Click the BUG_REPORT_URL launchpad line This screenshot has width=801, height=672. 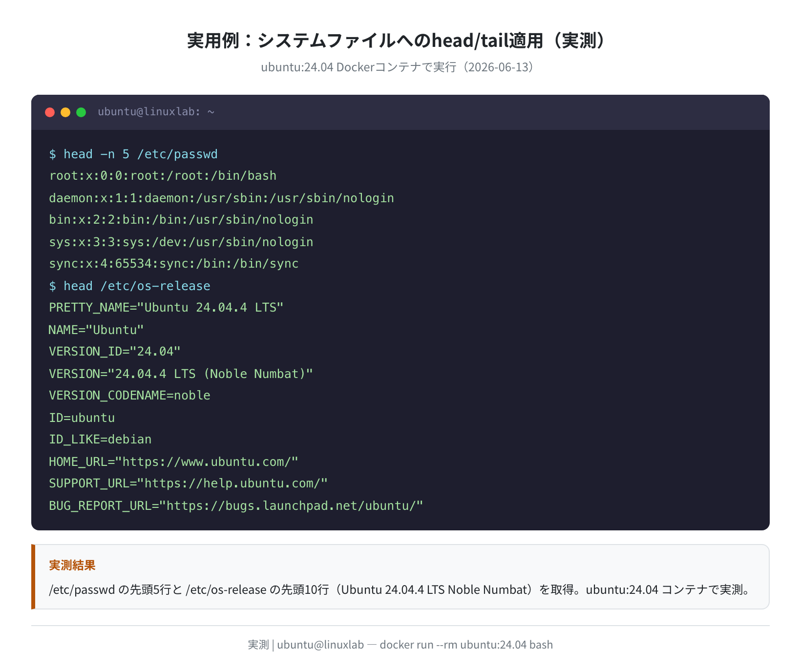(236, 506)
